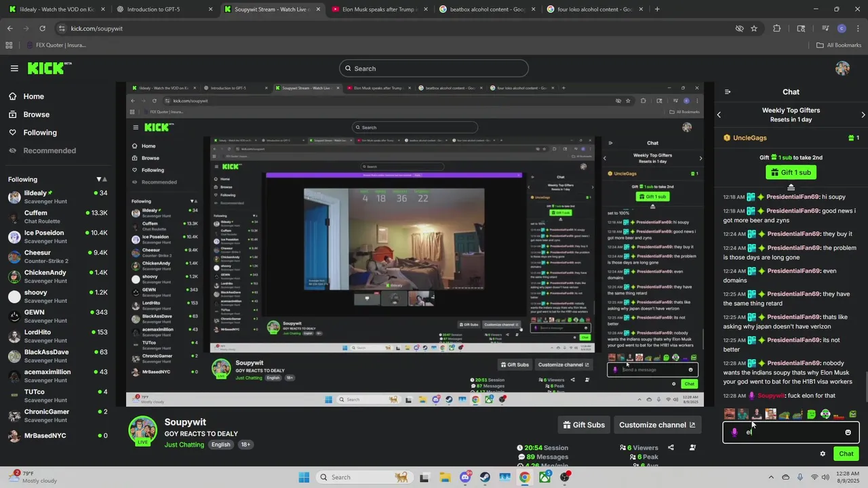Open chat settings gear icon
The width and height of the screenshot is (868, 488).
pyautogui.click(x=823, y=454)
